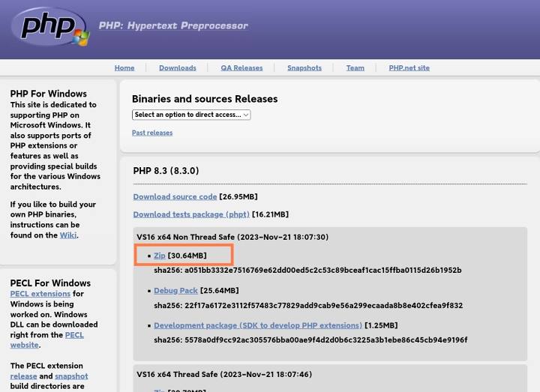The image size is (540, 392).
Task: Go to the Downloads menu item
Action: tap(178, 67)
